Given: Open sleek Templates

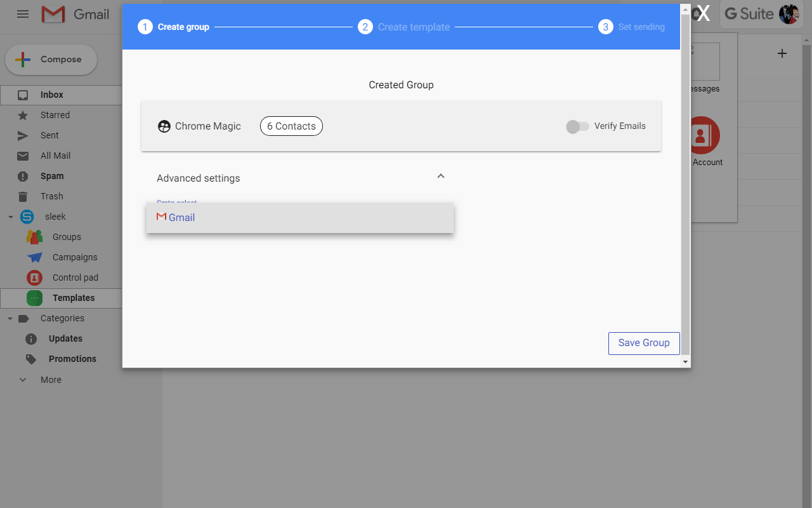Looking at the screenshot, I should tap(74, 298).
